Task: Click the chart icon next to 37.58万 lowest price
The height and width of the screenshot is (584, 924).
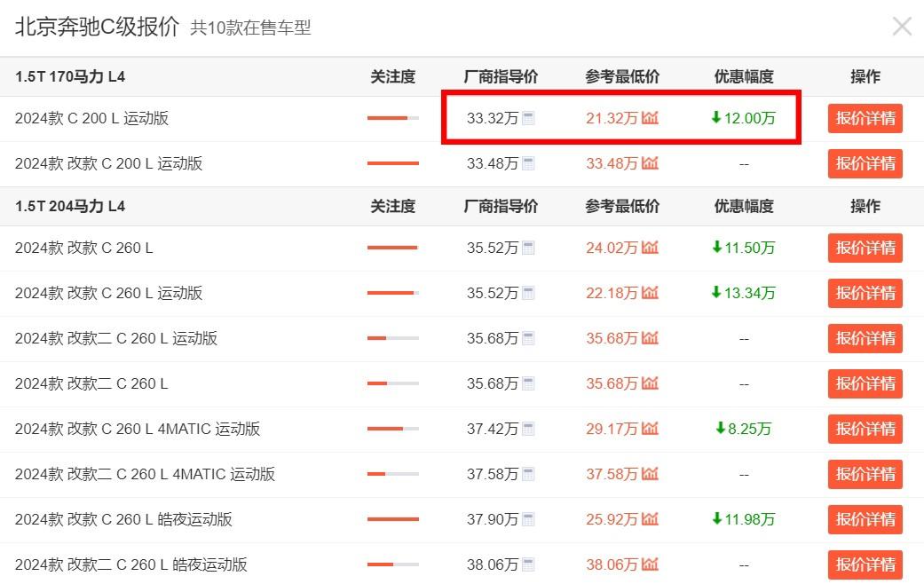Action: click(650, 474)
